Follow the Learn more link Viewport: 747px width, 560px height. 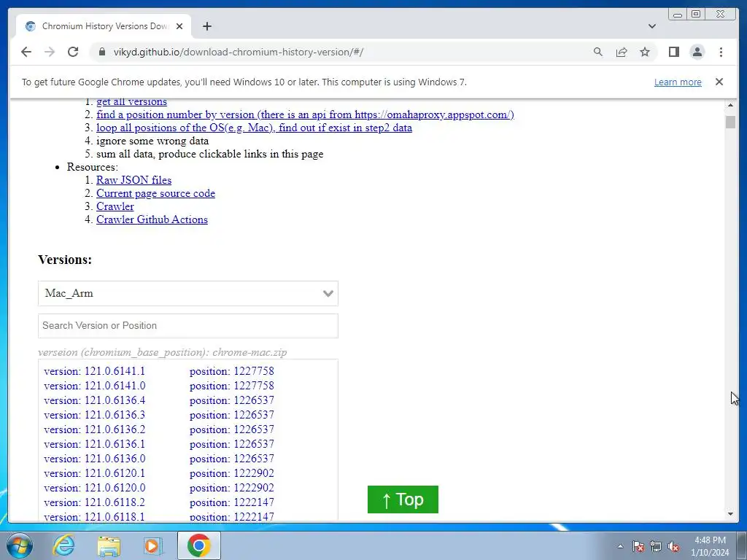click(678, 82)
